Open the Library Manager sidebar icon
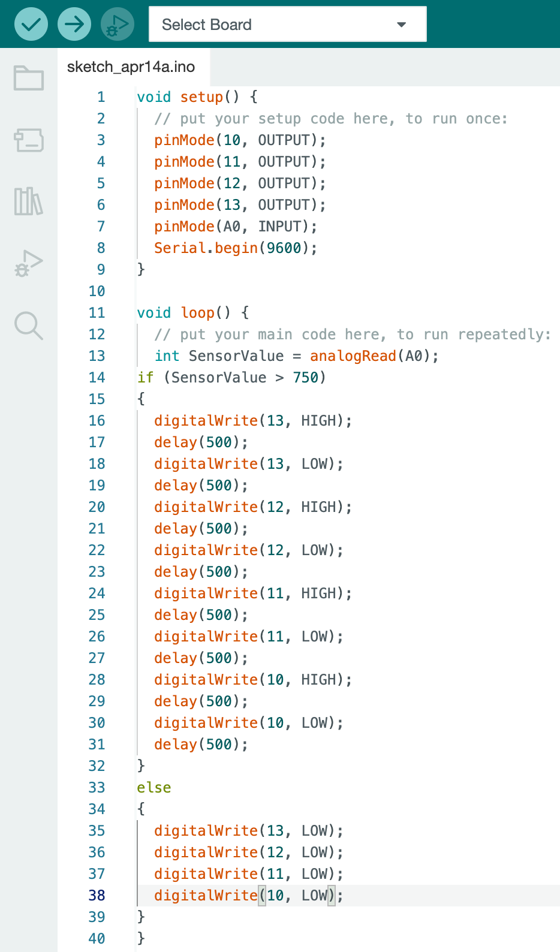This screenshot has width=560, height=952. click(x=29, y=201)
